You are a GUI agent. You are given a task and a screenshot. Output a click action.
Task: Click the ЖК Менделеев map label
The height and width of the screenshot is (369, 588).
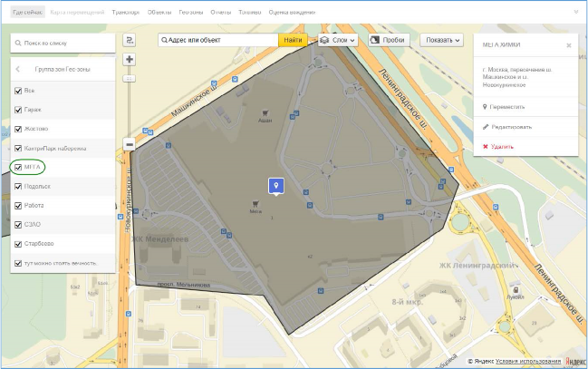tap(159, 239)
